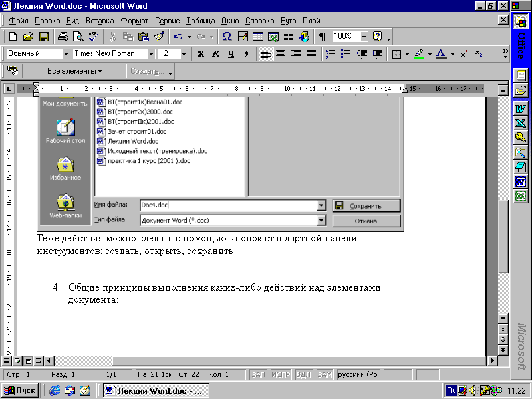Print the document with the printer icon

pos(63,37)
